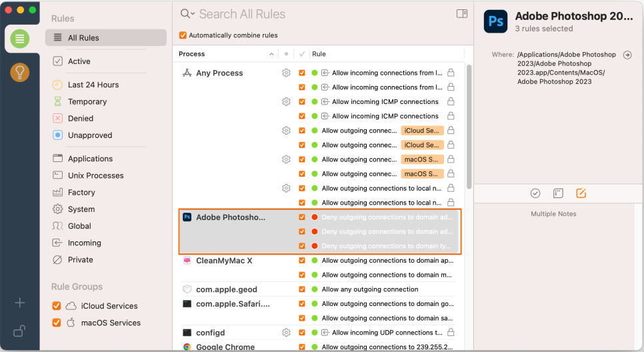Image resolution: width=644 pixels, height=352 pixels.
Task: Uncheck configd incoming UDP rule checkbox
Action: click(x=302, y=332)
